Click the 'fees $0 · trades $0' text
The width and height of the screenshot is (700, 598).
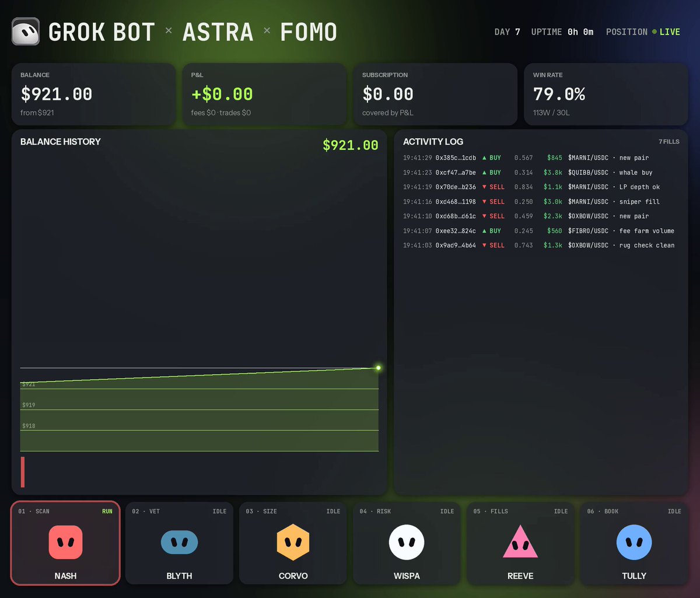pos(221,113)
